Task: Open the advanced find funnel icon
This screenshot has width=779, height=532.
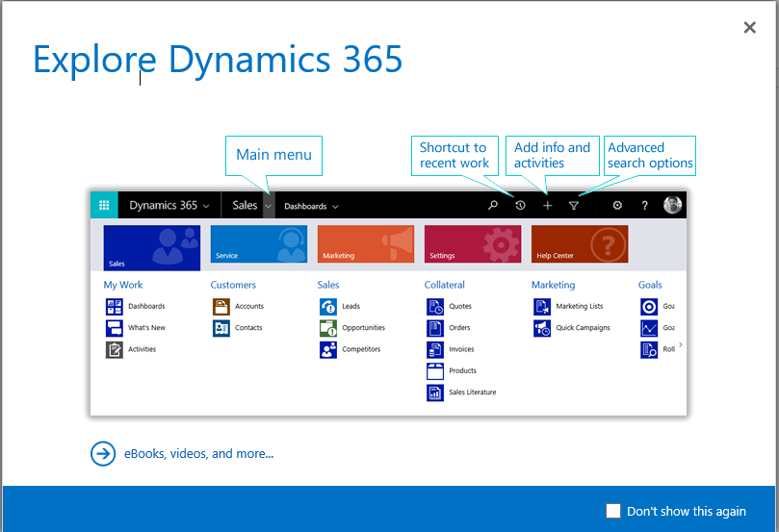Action: pyautogui.click(x=573, y=206)
